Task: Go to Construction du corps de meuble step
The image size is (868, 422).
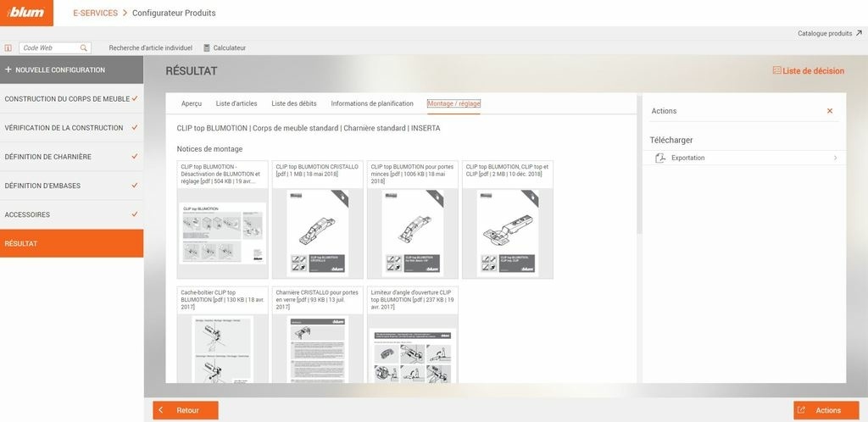Action: [71, 99]
